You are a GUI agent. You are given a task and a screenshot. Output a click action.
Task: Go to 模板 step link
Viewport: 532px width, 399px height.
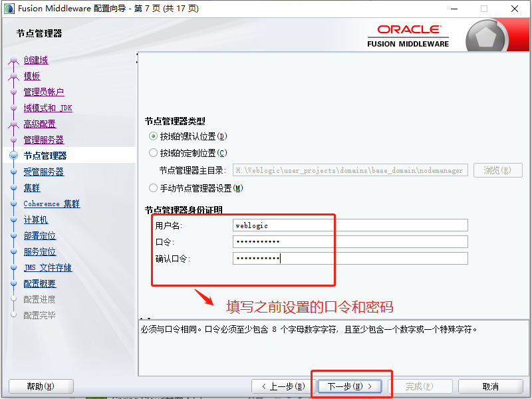click(x=32, y=76)
